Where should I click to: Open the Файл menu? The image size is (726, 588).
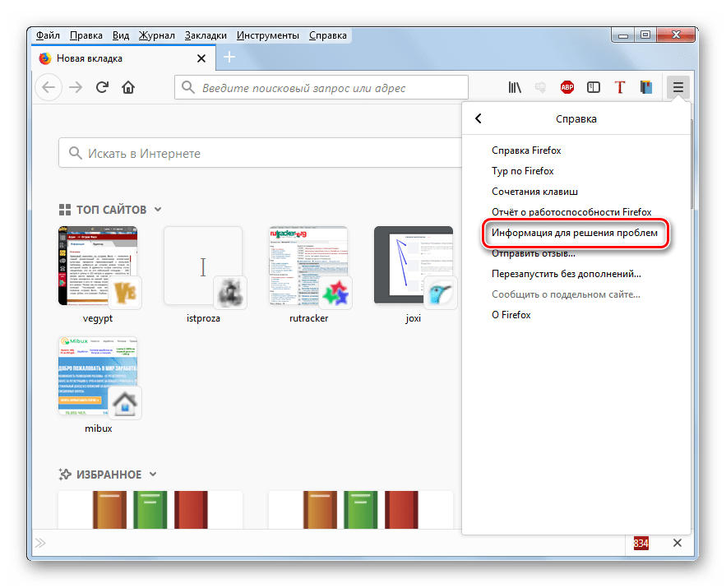[48, 35]
